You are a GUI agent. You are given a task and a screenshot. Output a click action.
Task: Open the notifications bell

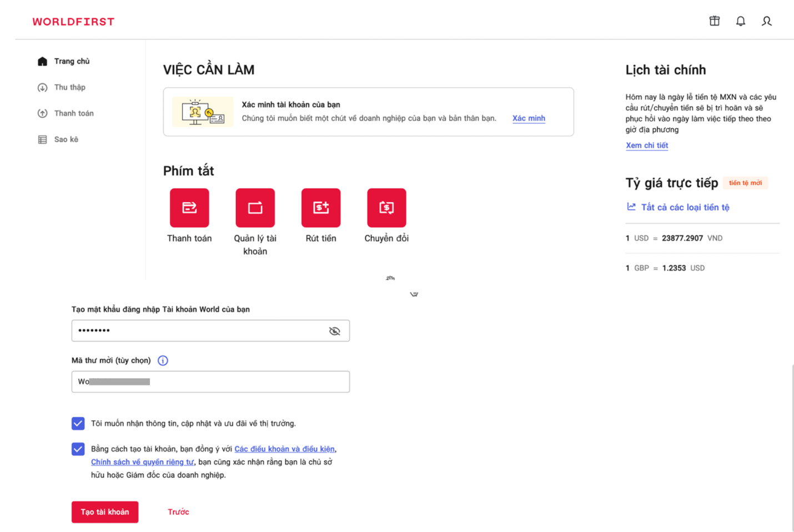click(740, 21)
